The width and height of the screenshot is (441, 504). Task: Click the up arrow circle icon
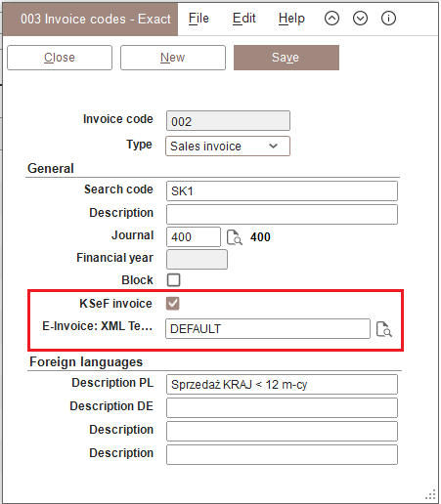pyautogui.click(x=331, y=19)
